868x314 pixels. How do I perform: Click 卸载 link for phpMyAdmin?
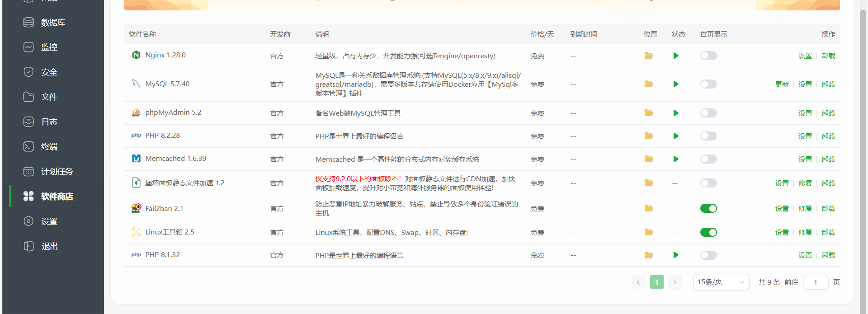coord(828,113)
